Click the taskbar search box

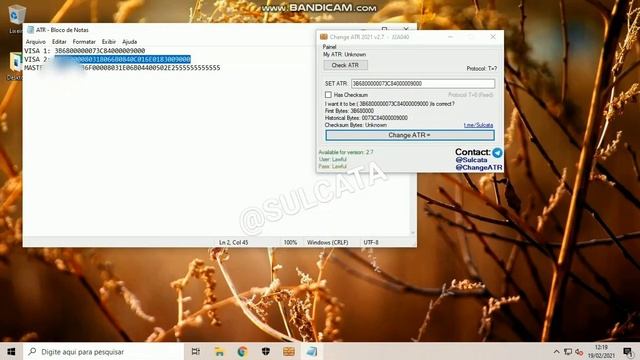point(103,351)
